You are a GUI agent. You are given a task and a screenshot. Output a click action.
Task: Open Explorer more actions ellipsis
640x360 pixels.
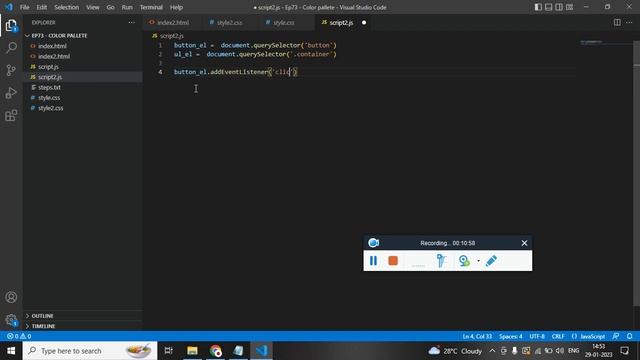pyautogui.click(x=131, y=22)
